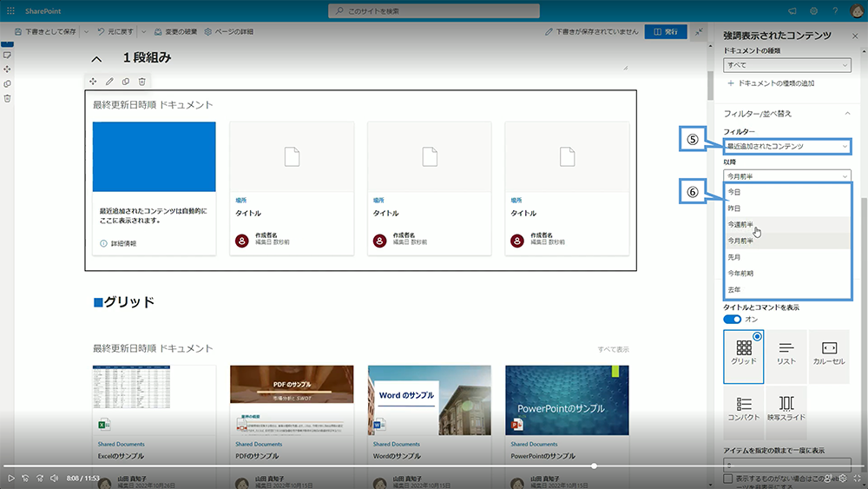Click ドキュメントの種類の追加 link
868x489 pixels.
[x=775, y=83]
